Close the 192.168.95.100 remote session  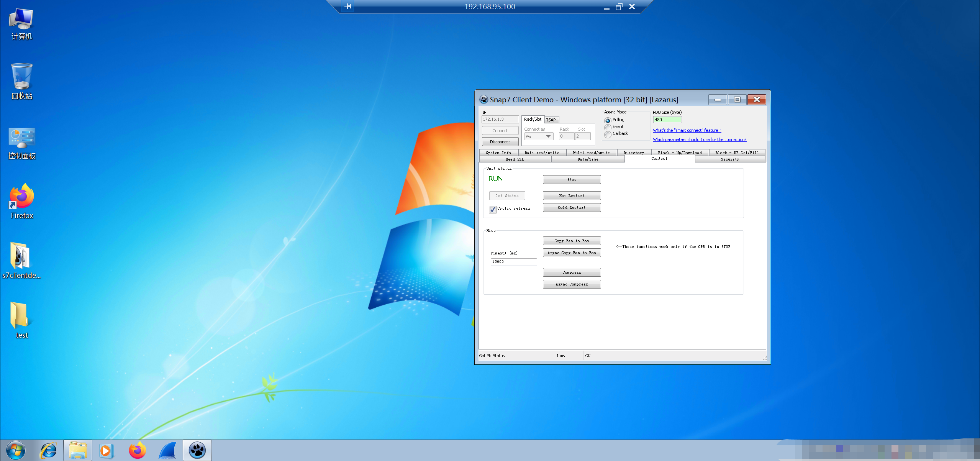[x=632, y=7]
